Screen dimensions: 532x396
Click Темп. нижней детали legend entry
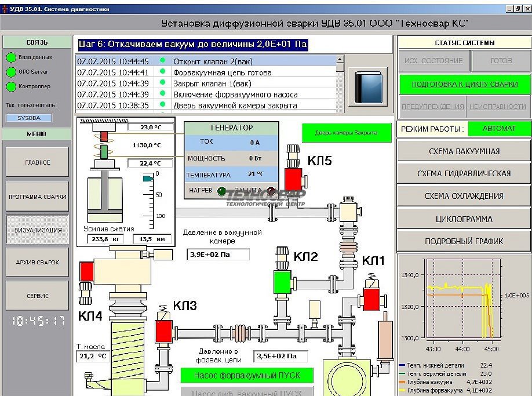[446, 365]
